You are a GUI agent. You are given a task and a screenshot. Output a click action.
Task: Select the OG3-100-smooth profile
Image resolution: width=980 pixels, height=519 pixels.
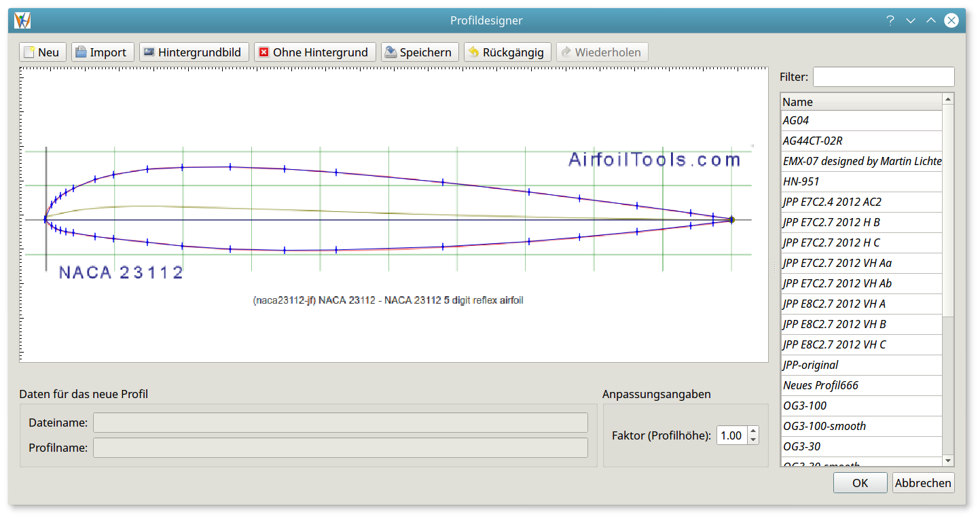[860, 426]
